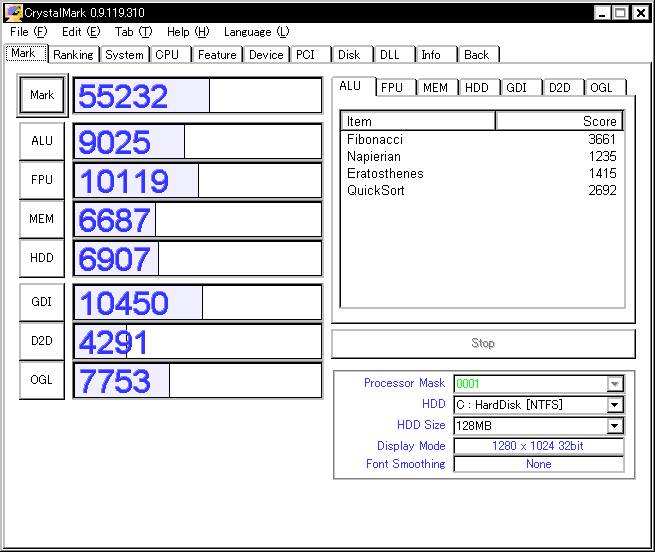Switch to the Device tab
This screenshot has width=655, height=552.
pos(266,54)
